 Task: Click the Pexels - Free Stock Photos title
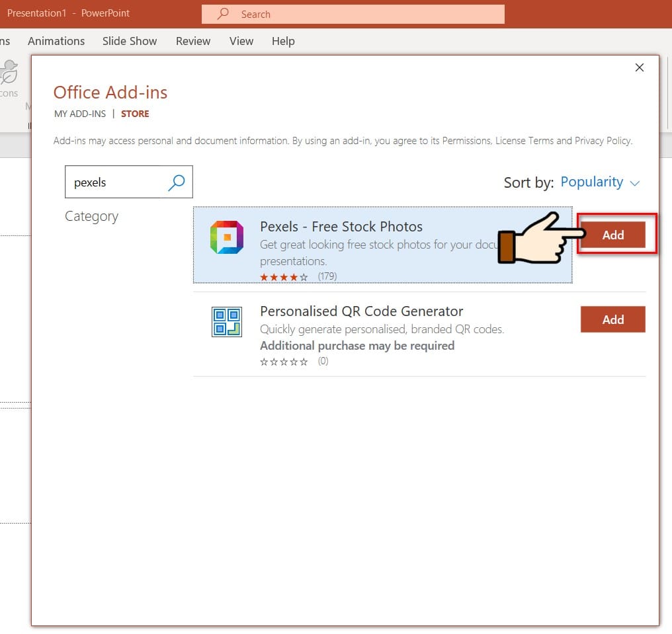[341, 227]
